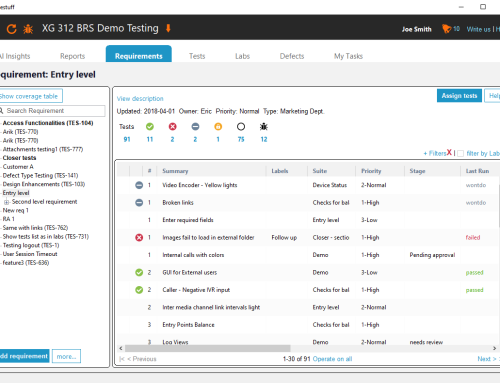Go to the Tests tab
Screen dimensions: 500x383
tap(197, 56)
